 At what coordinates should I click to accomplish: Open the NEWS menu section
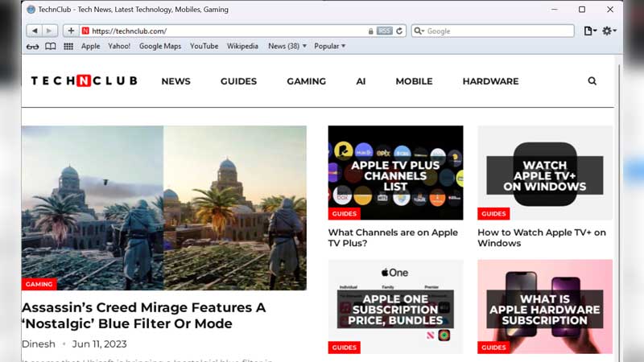click(175, 81)
